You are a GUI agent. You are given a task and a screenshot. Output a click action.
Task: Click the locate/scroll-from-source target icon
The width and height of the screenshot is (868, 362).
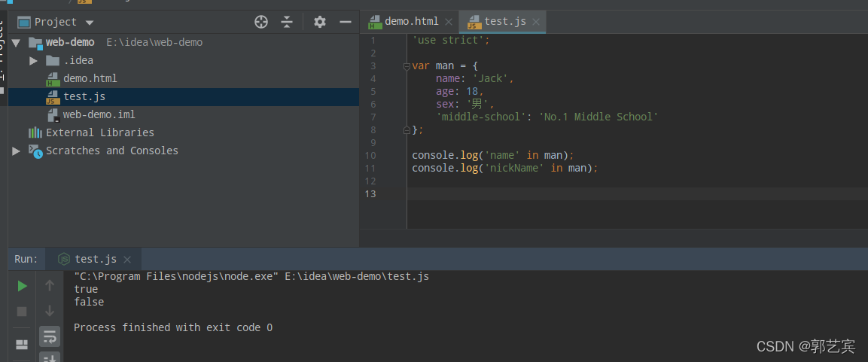tap(260, 22)
